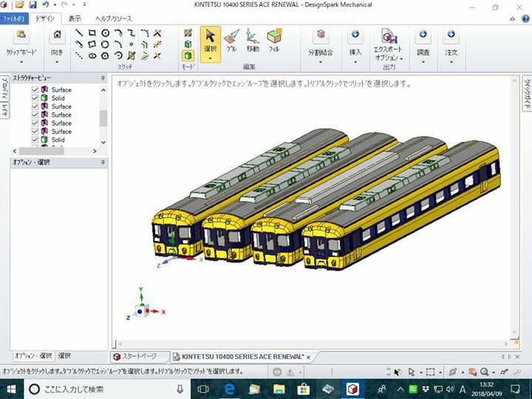Click the Open folder icon in title bar
This screenshot has width=532, height=399.
[x=20, y=4]
